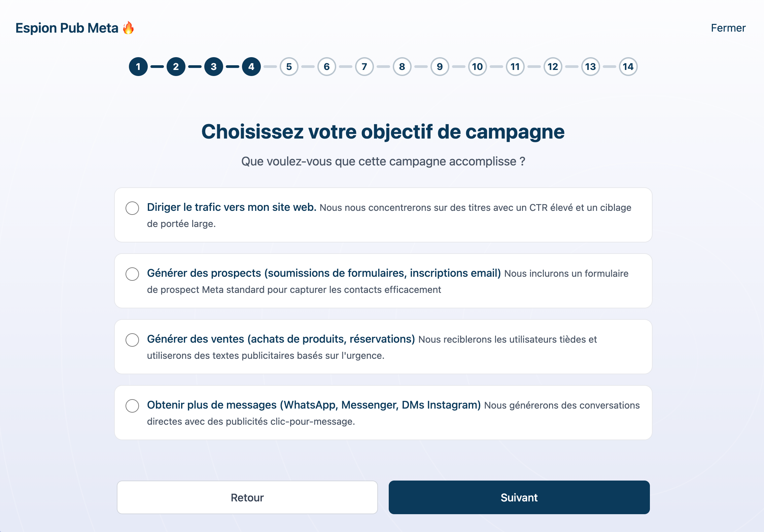Return to step 3 in the stepper
The width and height of the screenshot is (764, 532).
[214, 67]
